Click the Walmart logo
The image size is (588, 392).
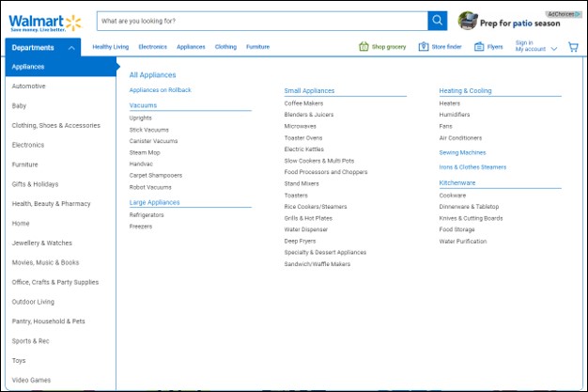(x=45, y=23)
